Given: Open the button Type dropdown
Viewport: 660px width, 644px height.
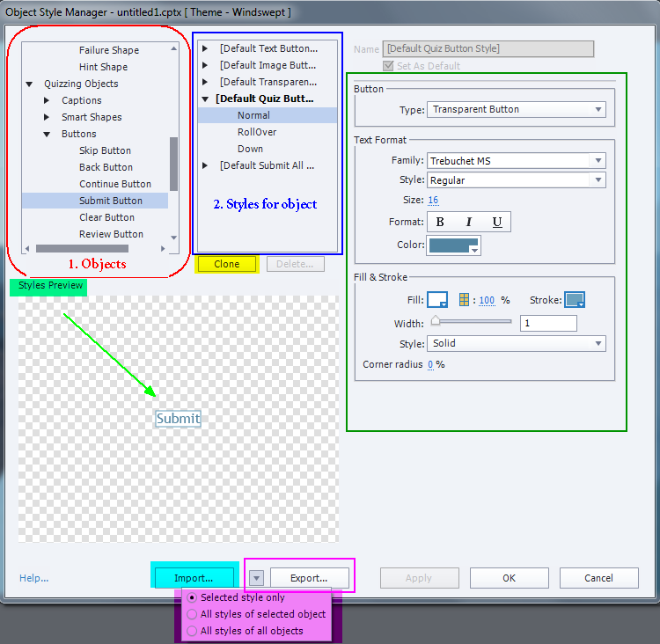Looking at the screenshot, I should [x=517, y=109].
